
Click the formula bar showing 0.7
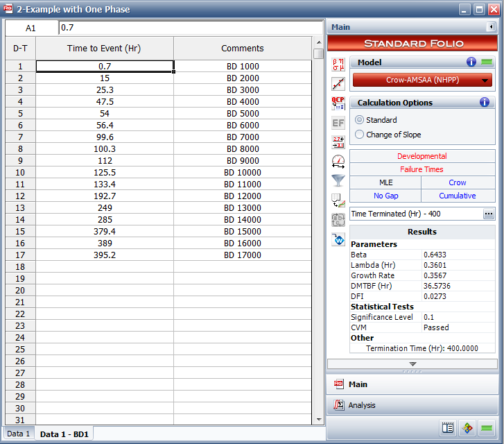191,28
